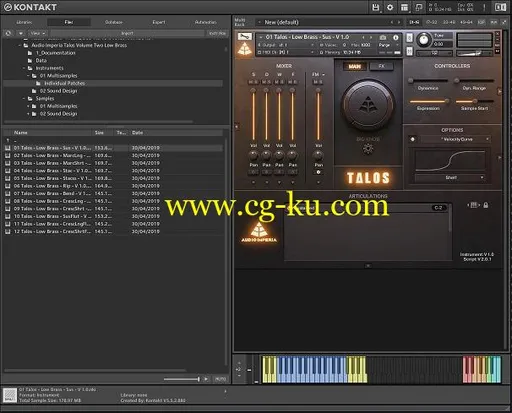Open Big Knob gear settings
The height and width of the screenshot is (413, 512).
[368, 149]
